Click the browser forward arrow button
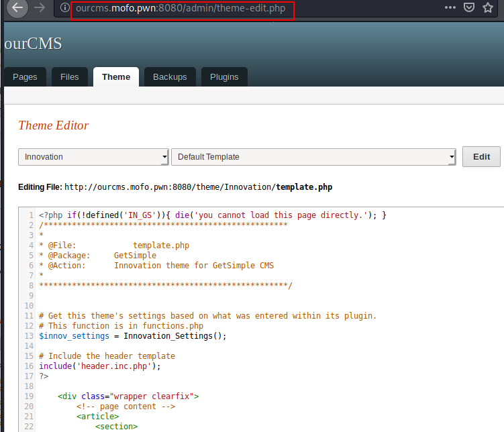This screenshot has width=504, height=432. click(40, 7)
